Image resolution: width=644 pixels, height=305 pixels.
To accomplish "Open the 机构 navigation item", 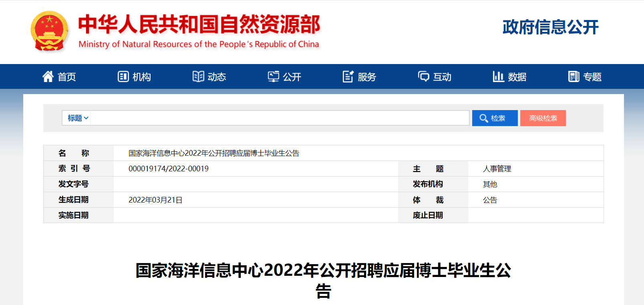I will coord(134,76).
